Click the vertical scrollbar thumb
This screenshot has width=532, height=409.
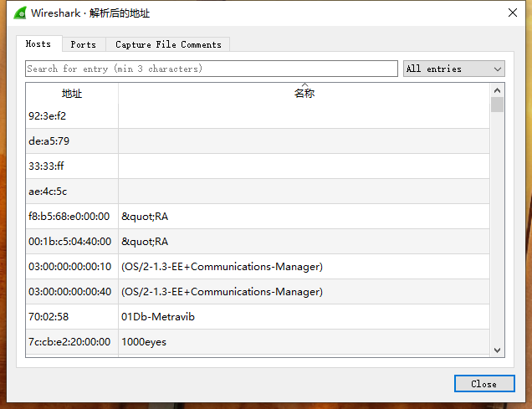(x=498, y=105)
